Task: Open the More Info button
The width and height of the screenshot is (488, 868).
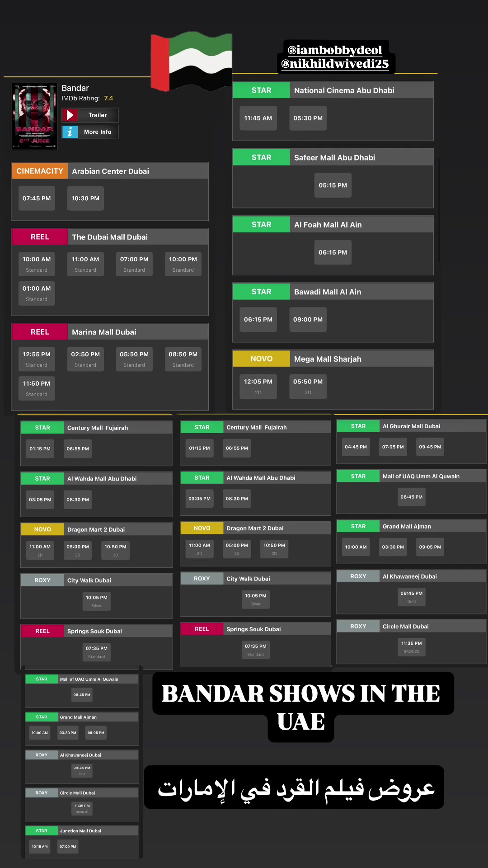Action: [x=90, y=132]
